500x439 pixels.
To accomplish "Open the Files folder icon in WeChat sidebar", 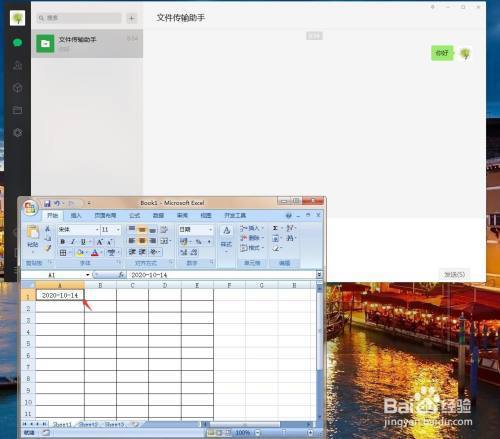I will click(17, 110).
